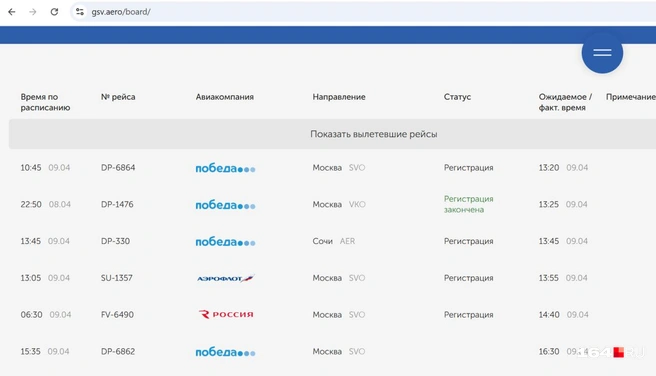
Task: Click scheduled time 22:50 08.04
Action: [x=46, y=205]
